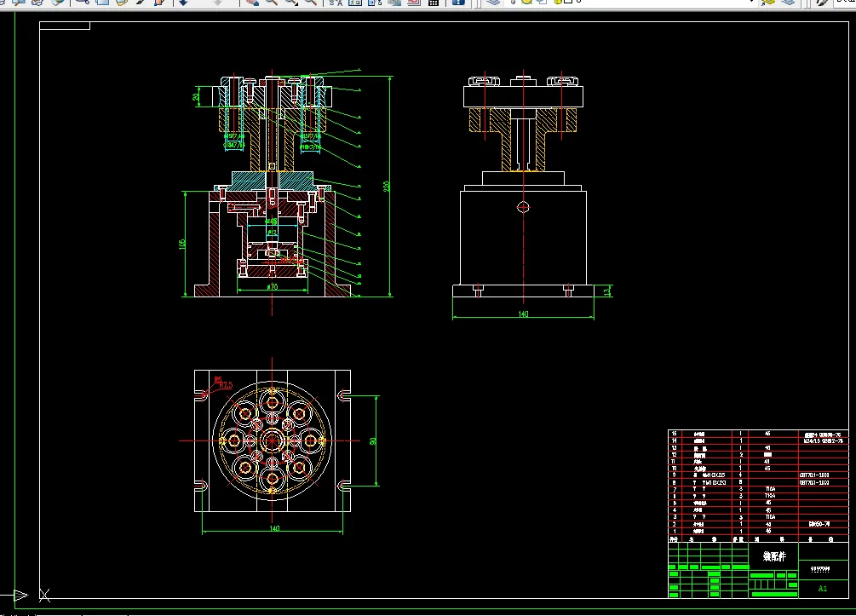Click the table grid icon in the toolbar

point(434,3)
